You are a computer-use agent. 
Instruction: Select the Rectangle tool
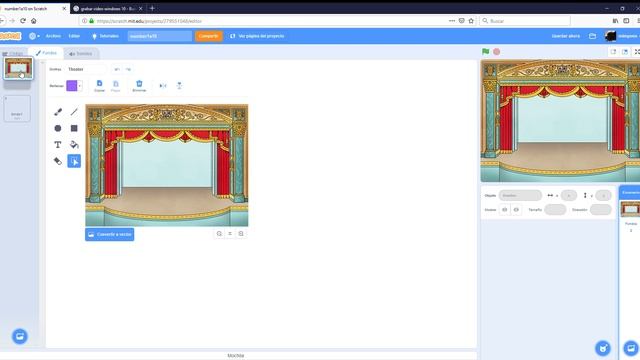(x=74, y=128)
